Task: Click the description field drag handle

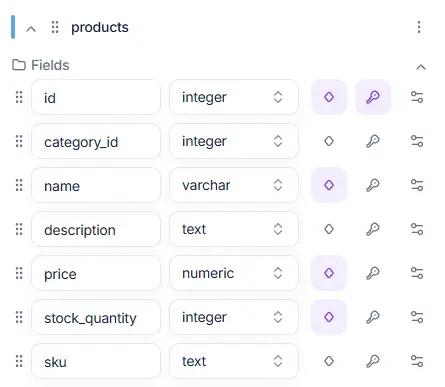Action: point(19,229)
